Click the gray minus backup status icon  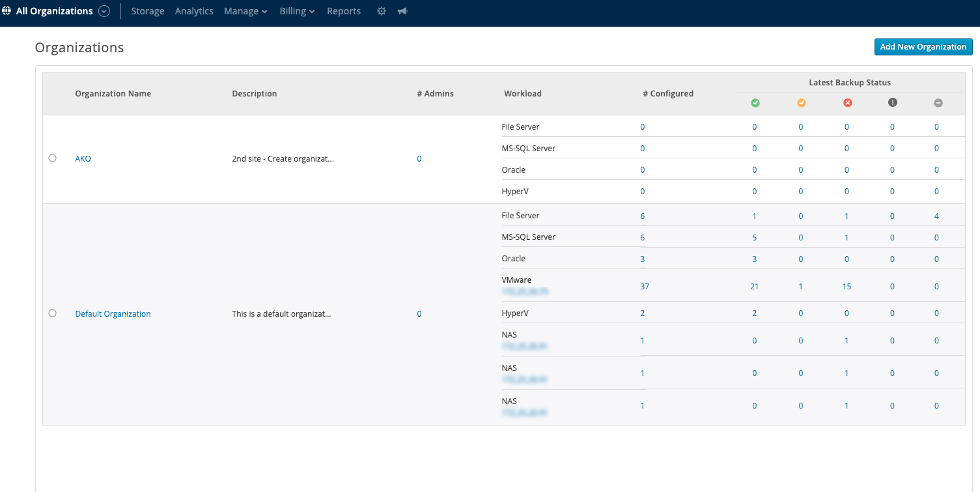pyautogui.click(x=938, y=103)
